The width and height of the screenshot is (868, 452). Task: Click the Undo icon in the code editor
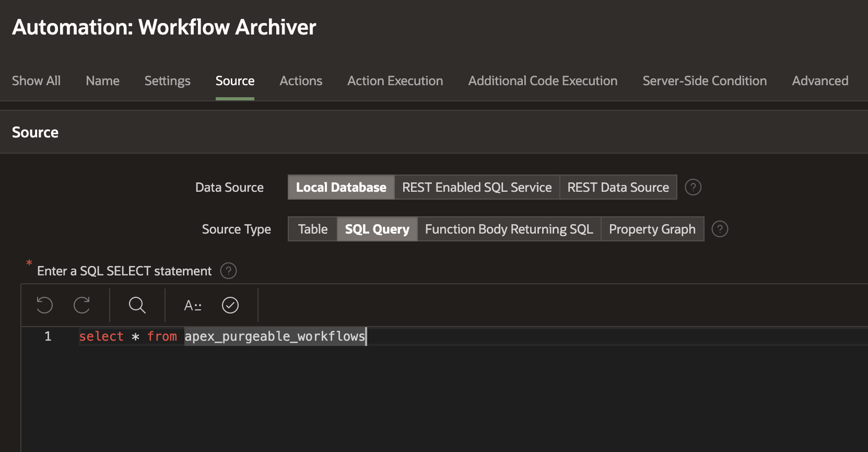(x=45, y=305)
